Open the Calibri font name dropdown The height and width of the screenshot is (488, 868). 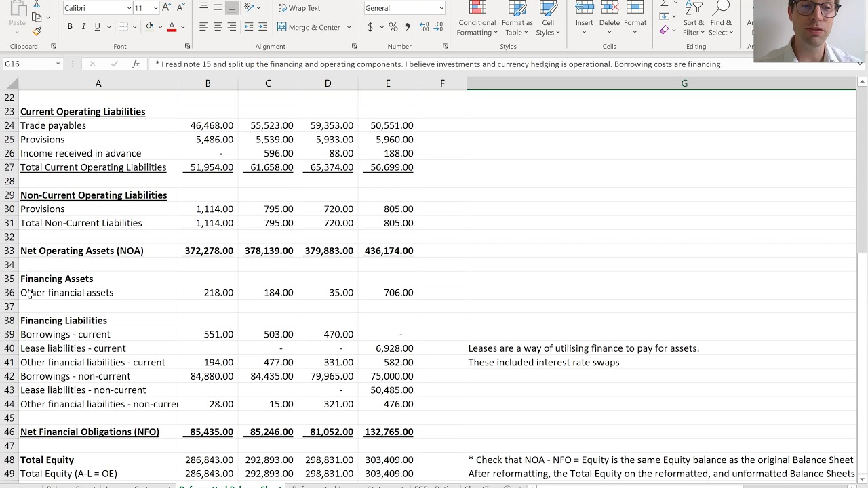click(129, 8)
